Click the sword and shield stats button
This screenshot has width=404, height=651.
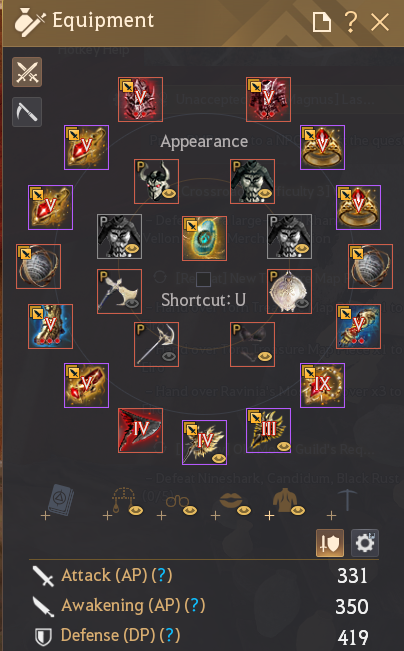(330, 543)
